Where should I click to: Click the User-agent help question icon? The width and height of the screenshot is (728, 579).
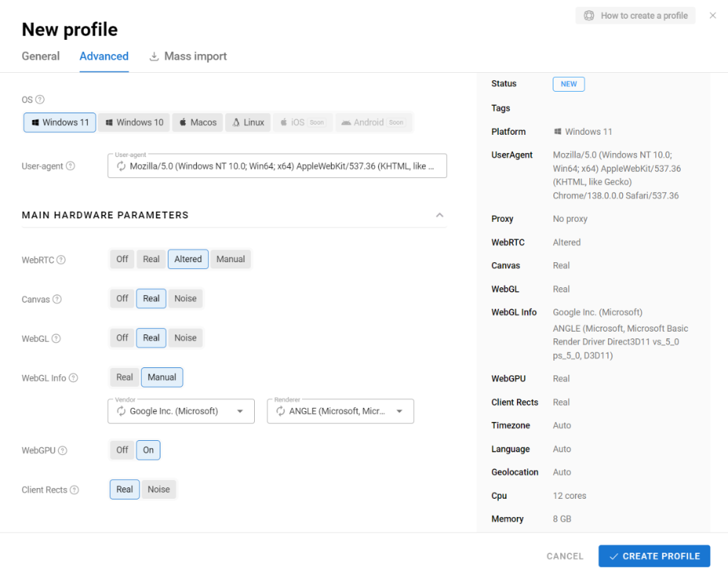(x=70, y=166)
